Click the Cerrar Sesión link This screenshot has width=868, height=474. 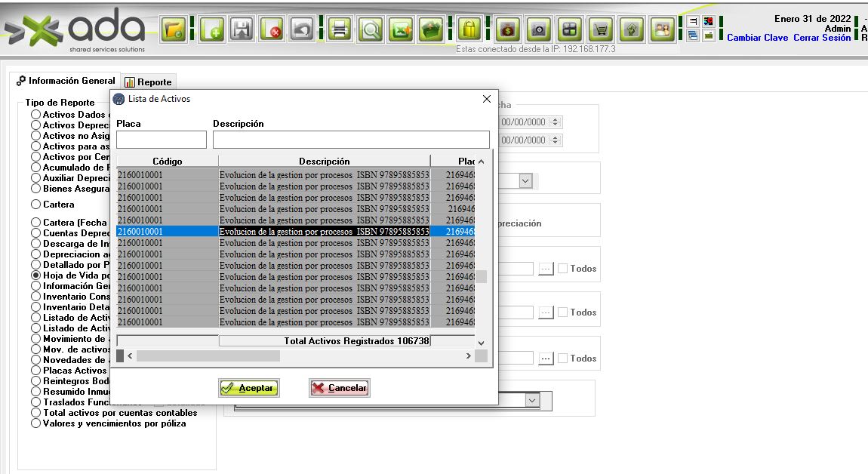click(x=822, y=38)
